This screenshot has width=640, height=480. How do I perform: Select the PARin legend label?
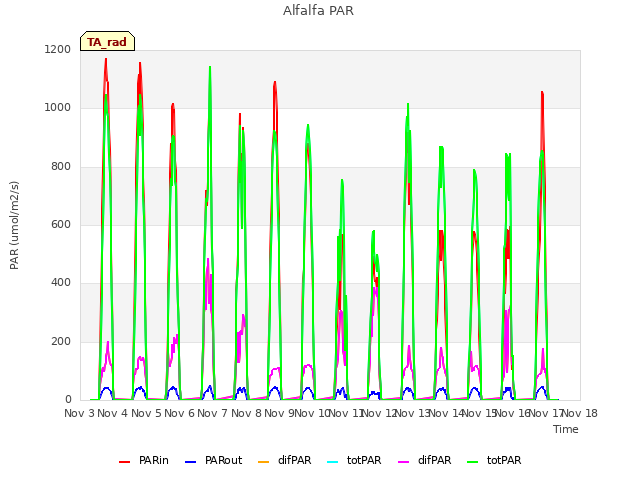(x=153, y=460)
